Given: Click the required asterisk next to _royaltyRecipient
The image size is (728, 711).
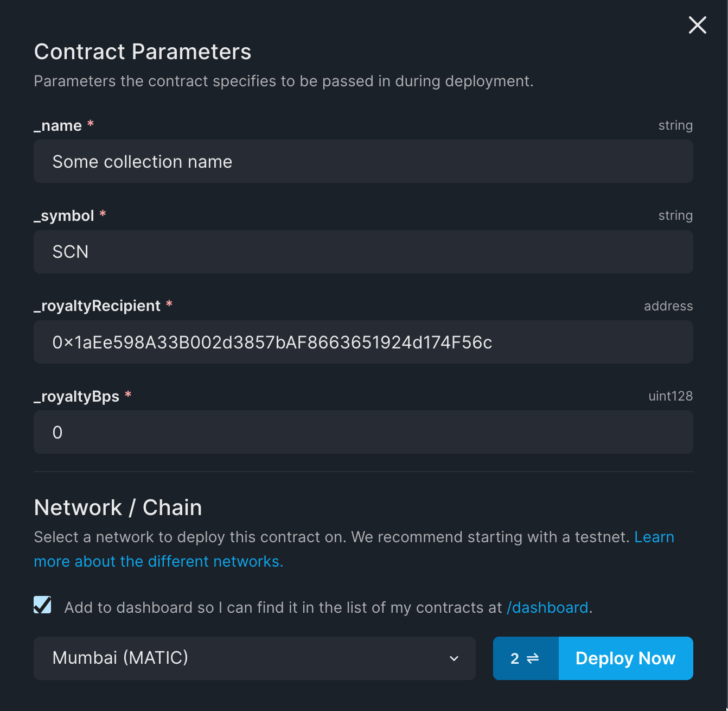Looking at the screenshot, I should pyautogui.click(x=169, y=305).
